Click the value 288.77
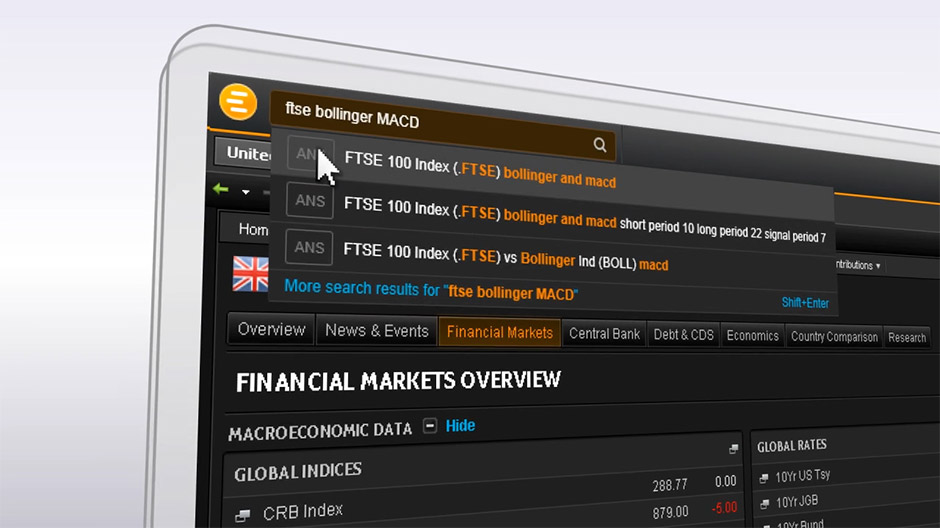The height and width of the screenshot is (528, 940). [x=670, y=485]
